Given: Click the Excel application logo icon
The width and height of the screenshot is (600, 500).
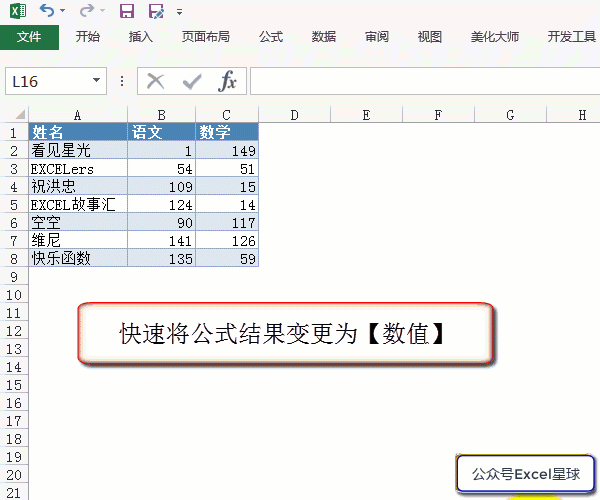Looking at the screenshot, I should (x=17, y=11).
